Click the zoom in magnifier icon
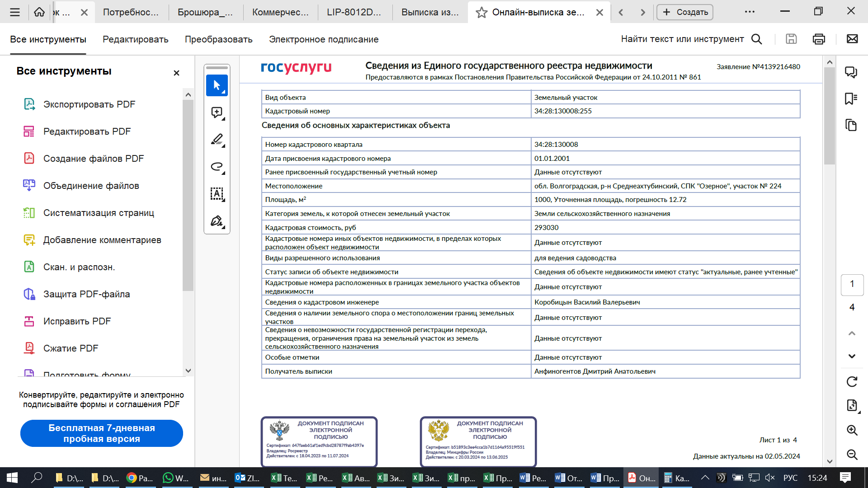Screen dimensions: 868x488 pyautogui.click(x=852, y=430)
